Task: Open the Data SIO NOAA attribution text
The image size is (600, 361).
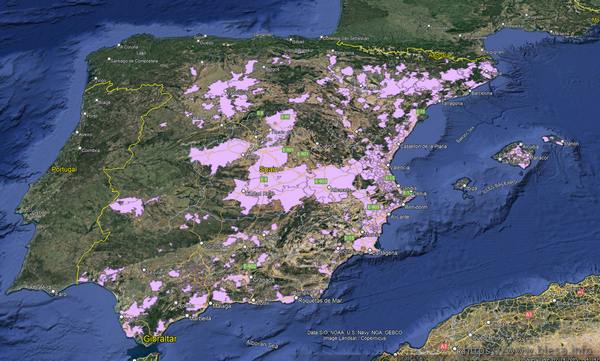Action: [355, 333]
